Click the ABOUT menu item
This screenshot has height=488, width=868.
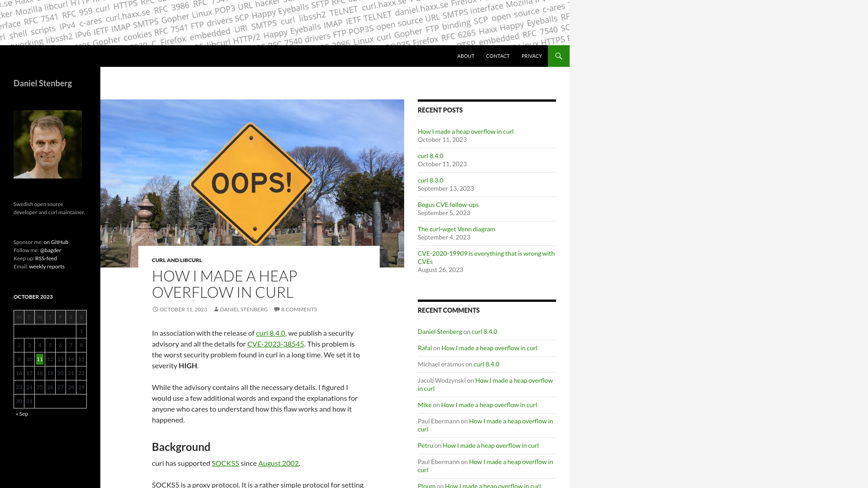click(466, 56)
